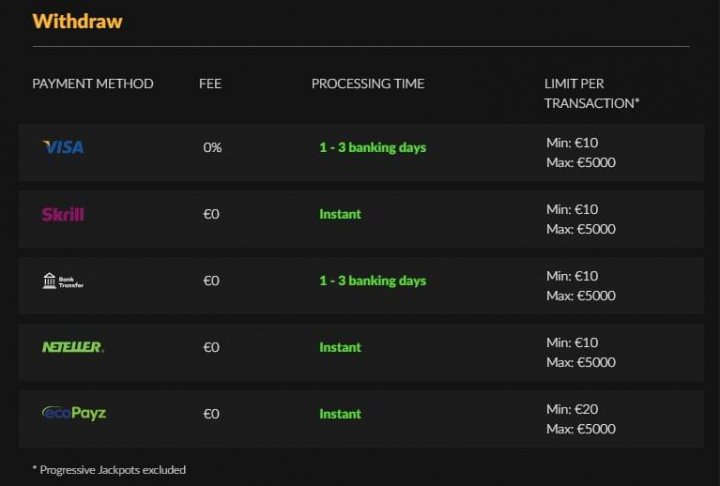Screen dimensions: 720x486
Task: Click the VISA logo icon
Action: 63,147
